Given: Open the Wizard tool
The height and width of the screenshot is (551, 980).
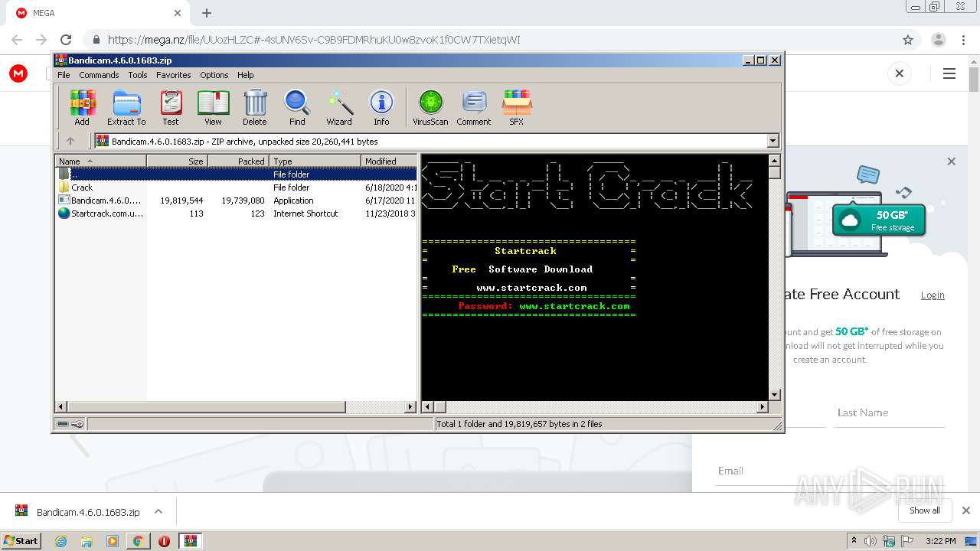Looking at the screenshot, I should point(339,107).
